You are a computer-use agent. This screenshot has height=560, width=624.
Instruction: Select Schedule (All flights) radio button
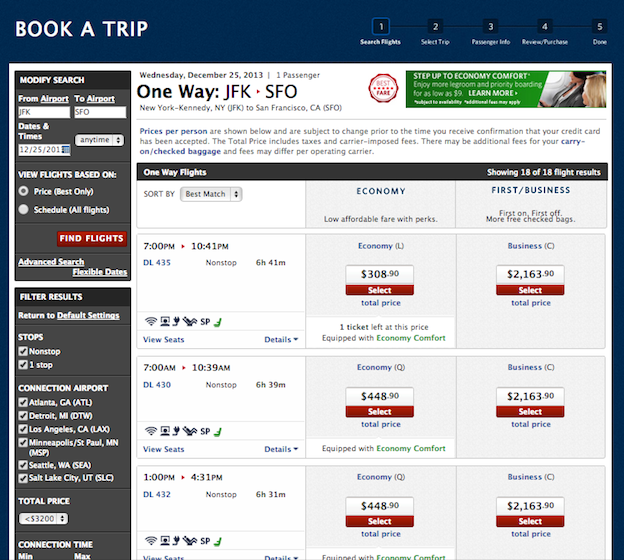tap(24, 209)
